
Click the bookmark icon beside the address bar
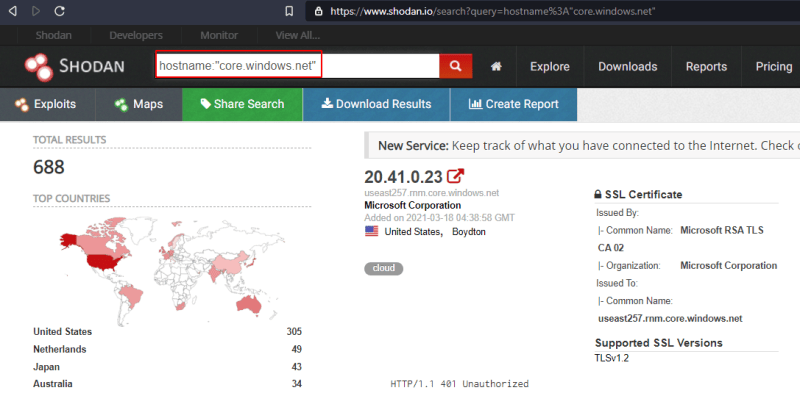tap(289, 11)
